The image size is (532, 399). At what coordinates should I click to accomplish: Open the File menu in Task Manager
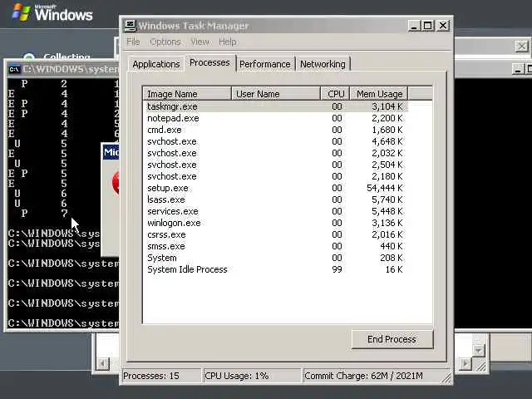[133, 42]
